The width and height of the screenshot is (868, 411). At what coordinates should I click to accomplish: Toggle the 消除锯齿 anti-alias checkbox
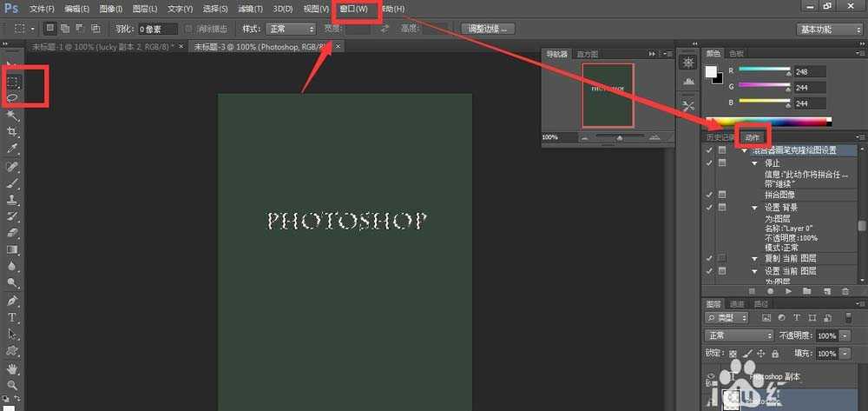[x=188, y=29]
